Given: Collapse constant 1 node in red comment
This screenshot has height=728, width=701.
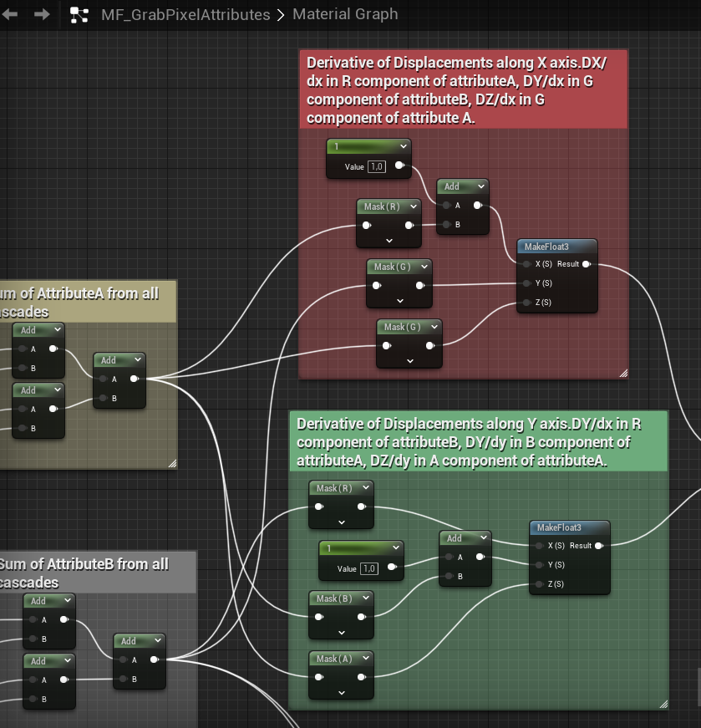Looking at the screenshot, I should tap(404, 146).
